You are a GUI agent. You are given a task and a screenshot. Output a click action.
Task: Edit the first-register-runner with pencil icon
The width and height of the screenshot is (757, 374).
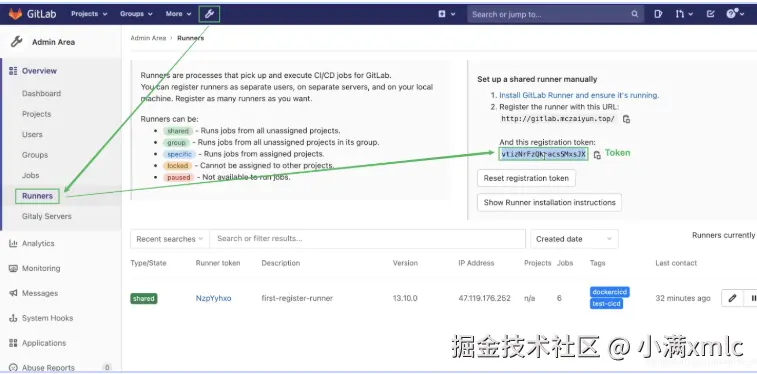[732, 298]
